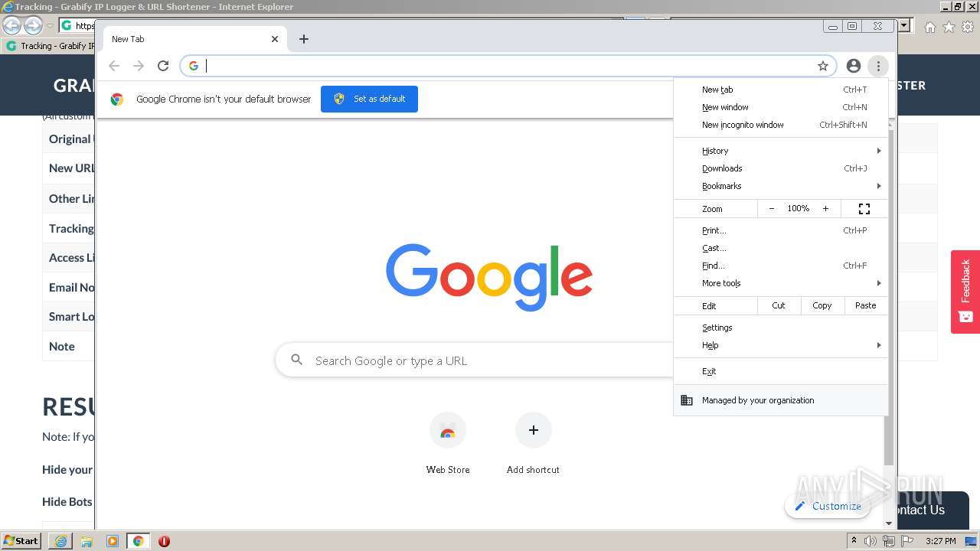Expand the History submenu

point(781,151)
